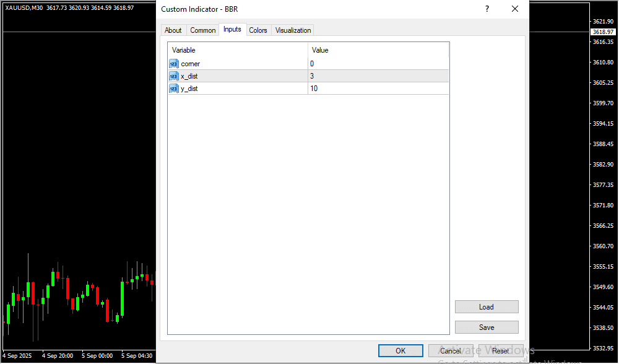
Task: Click the integer icon beside y_dist variable
Action: pos(173,89)
